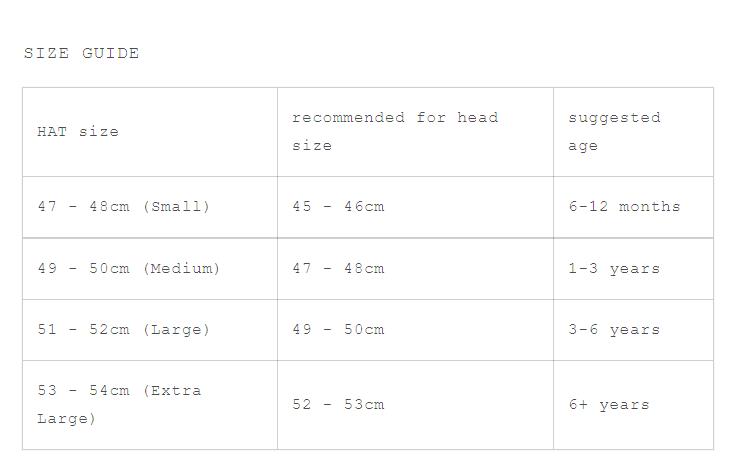This screenshot has width=743, height=468.
Task: Click the 52 - 53cm head size cell
Action: tap(415, 405)
